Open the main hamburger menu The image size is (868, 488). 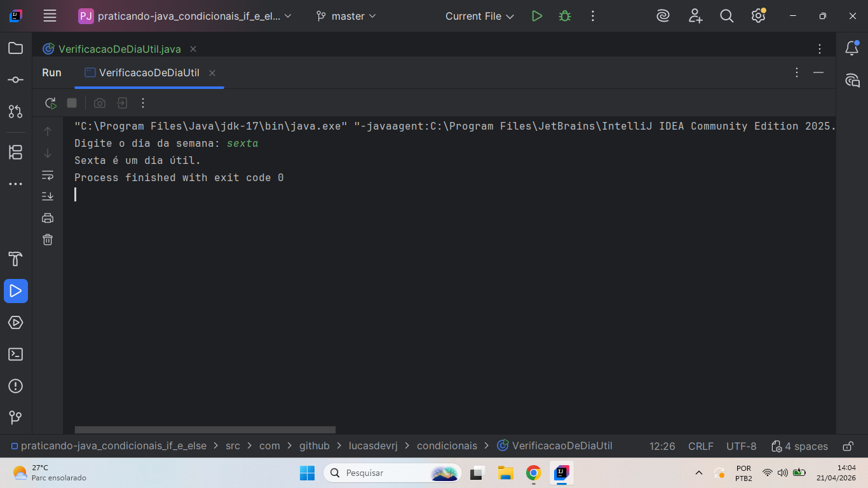(x=50, y=16)
